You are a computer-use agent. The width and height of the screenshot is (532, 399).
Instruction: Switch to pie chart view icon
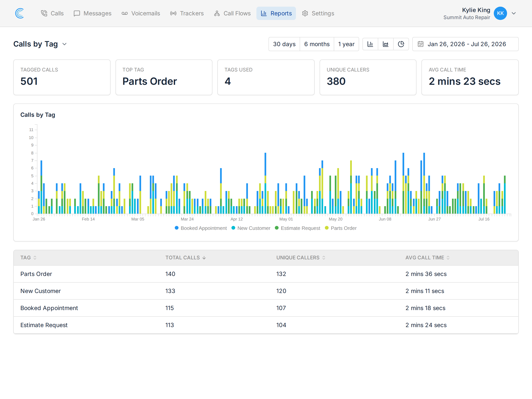[x=401, y=44]
